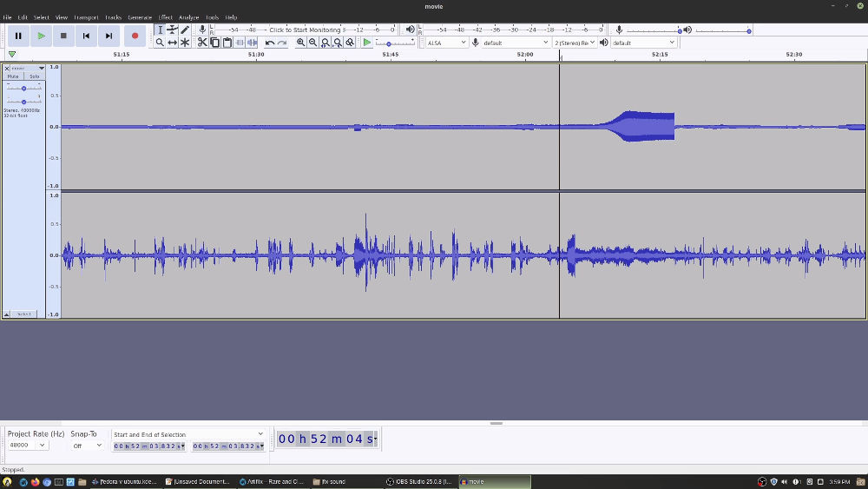
Task: Undo the last edit
Action: click(270, 43)
